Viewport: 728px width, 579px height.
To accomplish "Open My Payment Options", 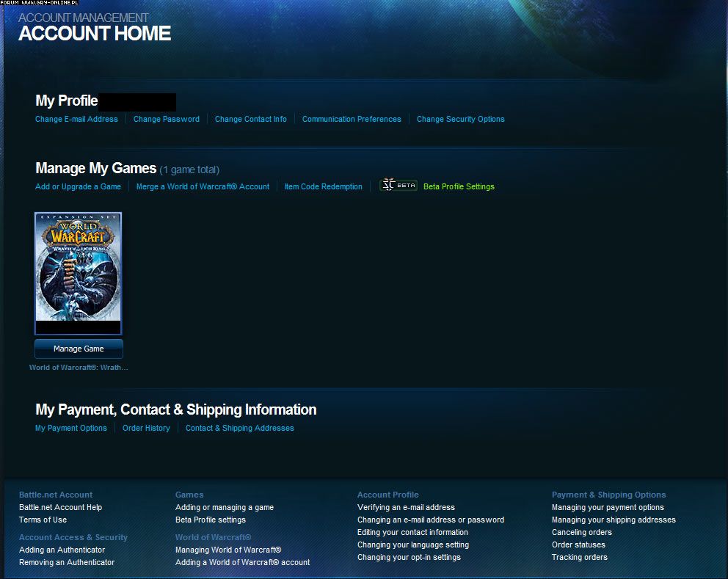I will (71, 428).
